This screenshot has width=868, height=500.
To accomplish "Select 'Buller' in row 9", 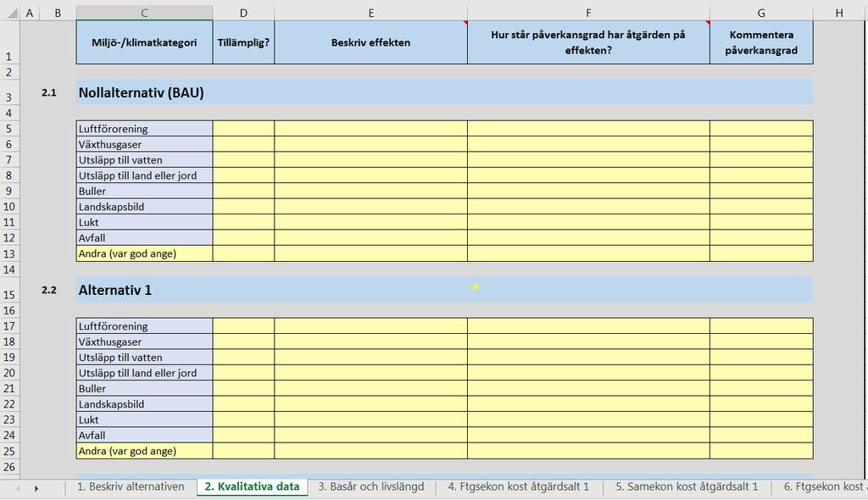I will [x=144, y=191].
